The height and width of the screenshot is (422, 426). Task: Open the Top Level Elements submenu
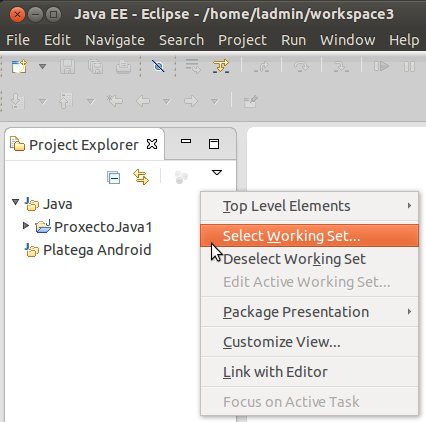click(309, 206)
